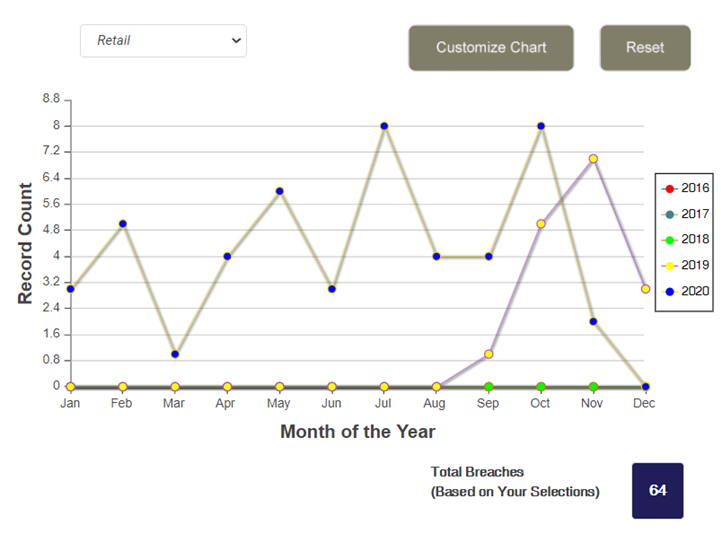This screenshot has height=548, width=721.
Task: Select the 2020 October data point at 8
Action: pos(541,126)
